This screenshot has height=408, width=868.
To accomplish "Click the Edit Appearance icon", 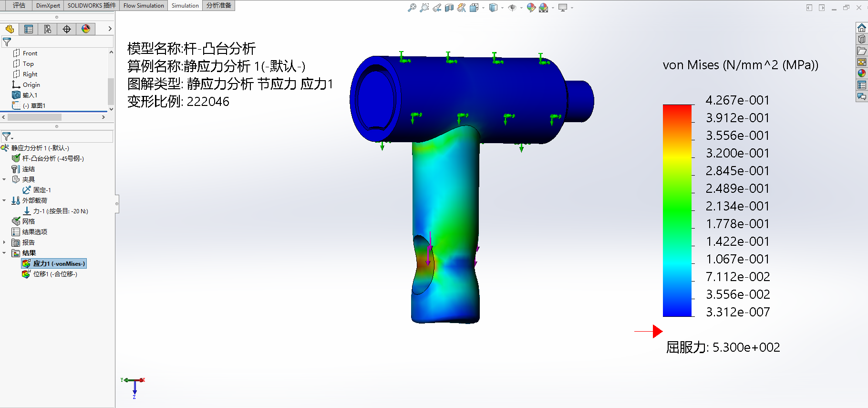I will coord(531,8).
